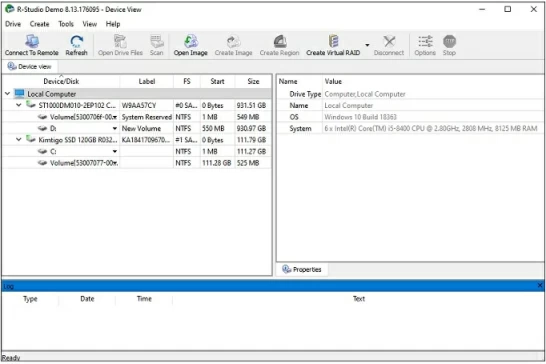Click the Local Computer icon in tree

[x=20, y=94]
